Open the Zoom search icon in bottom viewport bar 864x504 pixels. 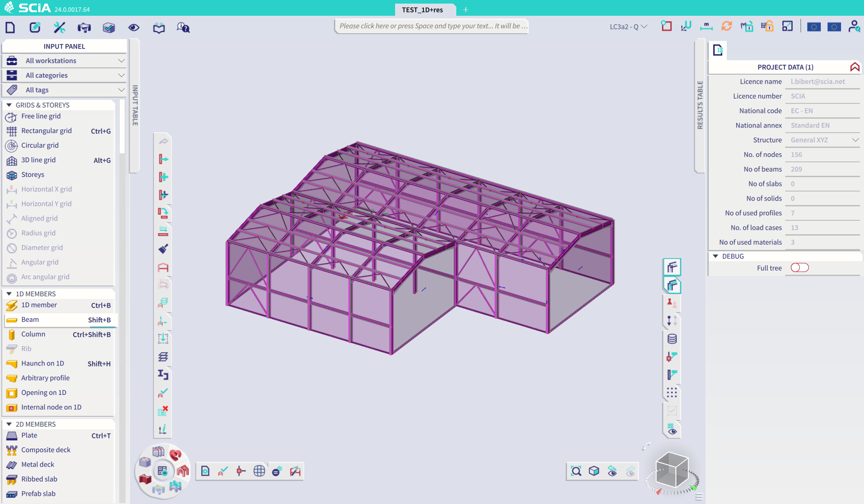[x=576, y=471]
